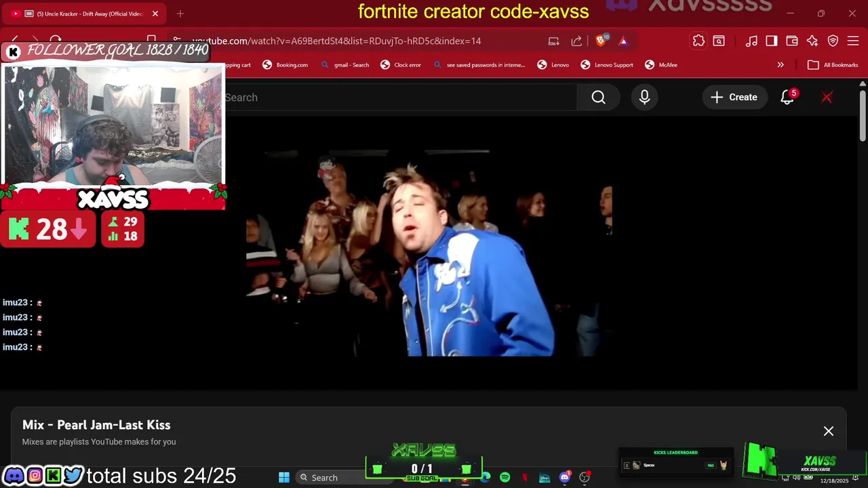Open the Clock error bookmark
Screen dimensions: 868x488
click(401, 65)
